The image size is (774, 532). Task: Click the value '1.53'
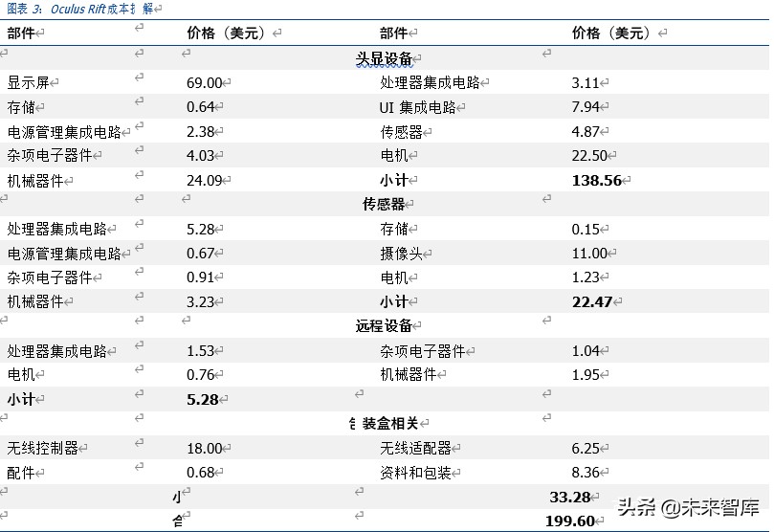pyautogui.click(x=200, y=351)
